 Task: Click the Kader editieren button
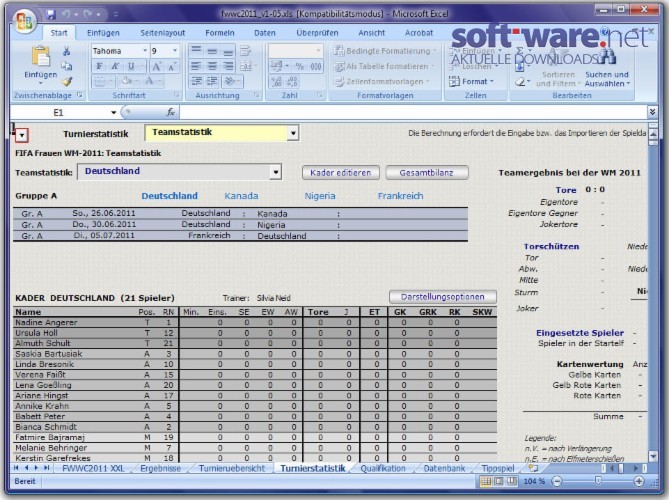340,173
